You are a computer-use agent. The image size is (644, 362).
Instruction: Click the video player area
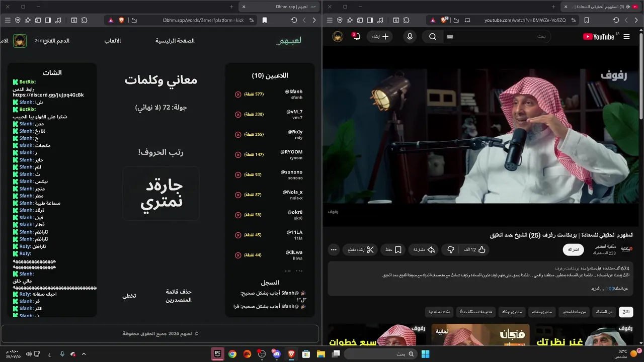[480, 136]
